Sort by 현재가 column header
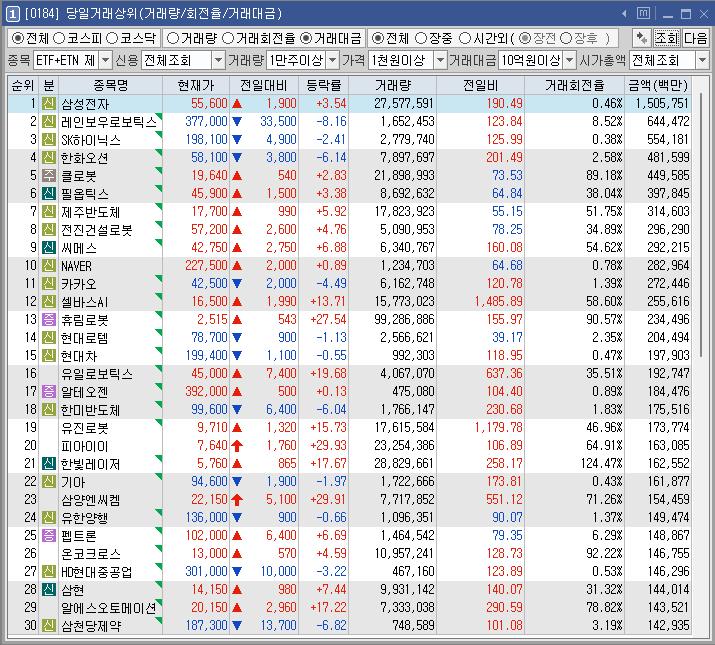This screenshot has height=645, width=715. [x=196, y=85]
